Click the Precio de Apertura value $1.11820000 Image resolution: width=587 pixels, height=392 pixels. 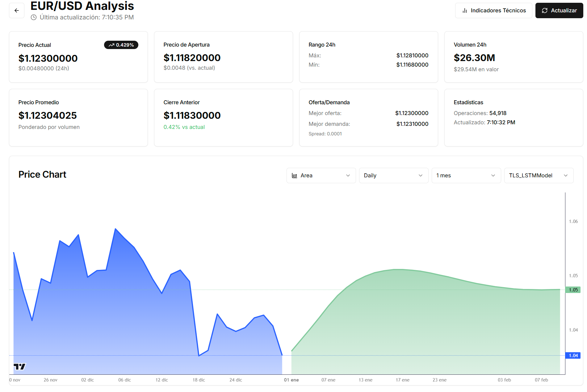click(x=192, y=58)
